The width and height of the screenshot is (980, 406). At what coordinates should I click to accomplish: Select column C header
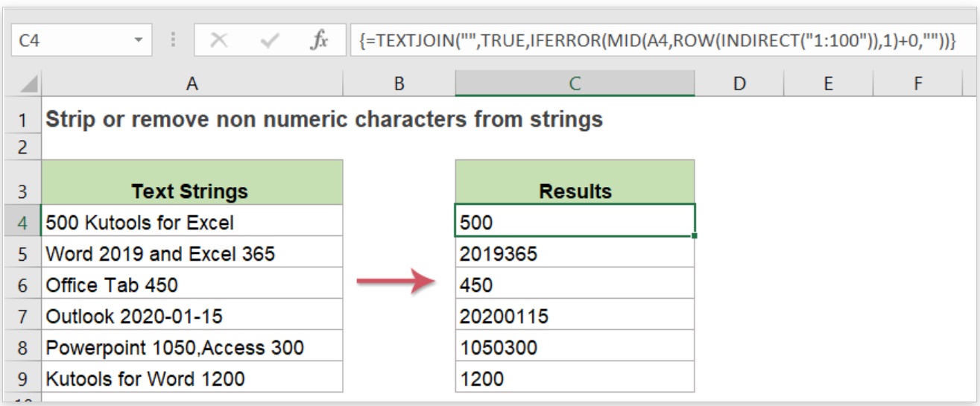click(x=575, y=84)
